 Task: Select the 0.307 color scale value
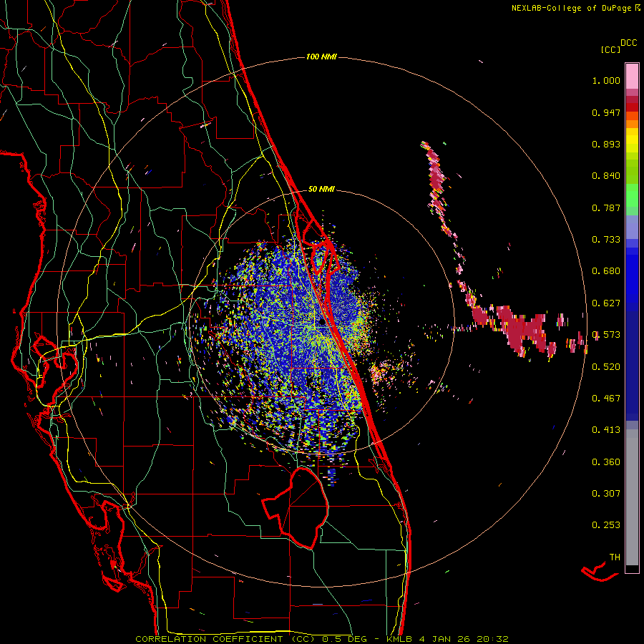(x=606, y=494)
